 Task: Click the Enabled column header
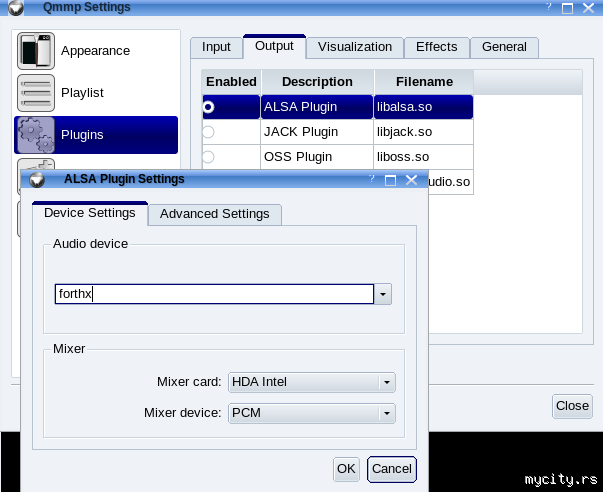[x=231, y=82]
